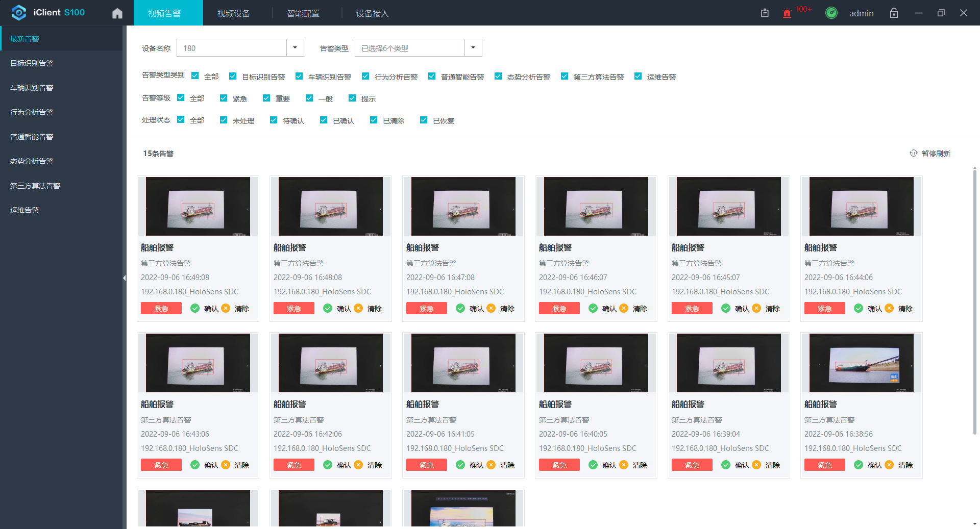
Task: Open the alarm type dropdown
Action: (x=473, y=48)
